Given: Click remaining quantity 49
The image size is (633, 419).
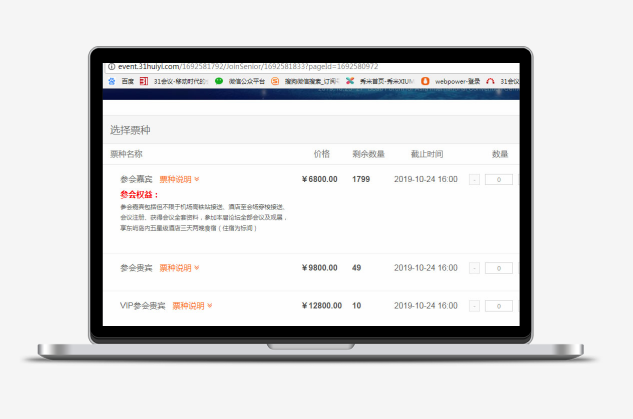Looking at the screenshot, I should [356, 268].
